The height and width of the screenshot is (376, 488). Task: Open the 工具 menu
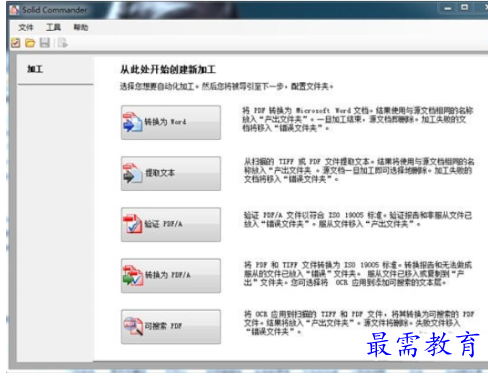pos(53,27)
